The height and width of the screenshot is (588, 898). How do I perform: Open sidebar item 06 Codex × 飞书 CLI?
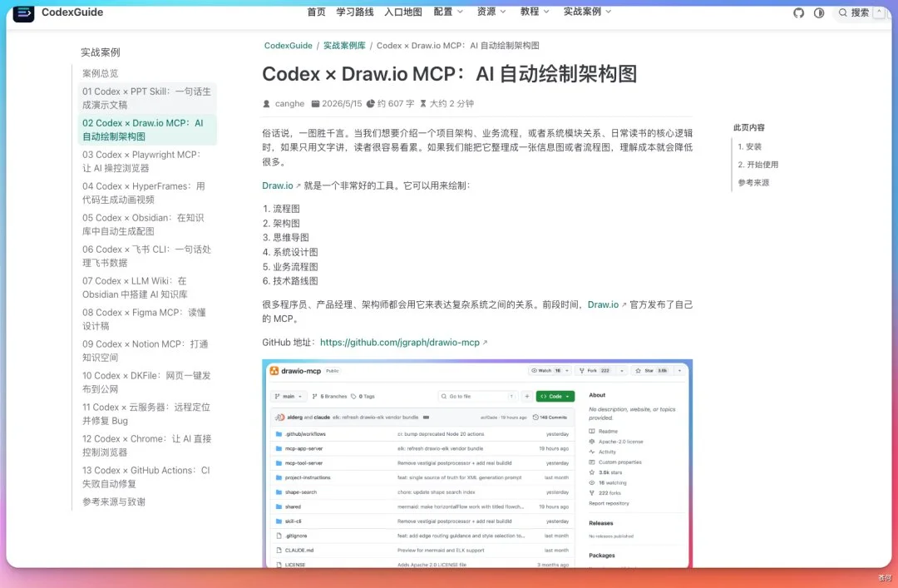click(x=147, y=255)
